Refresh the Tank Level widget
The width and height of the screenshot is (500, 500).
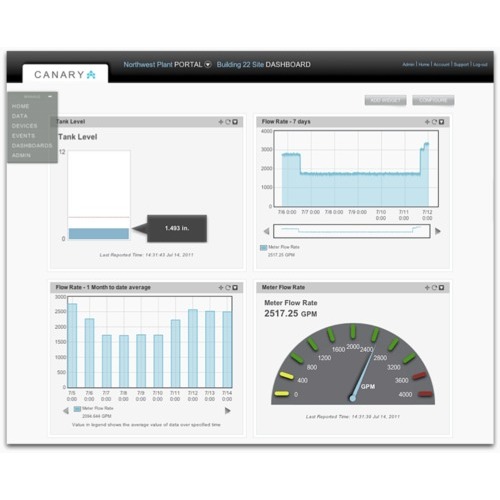(228, 122)
